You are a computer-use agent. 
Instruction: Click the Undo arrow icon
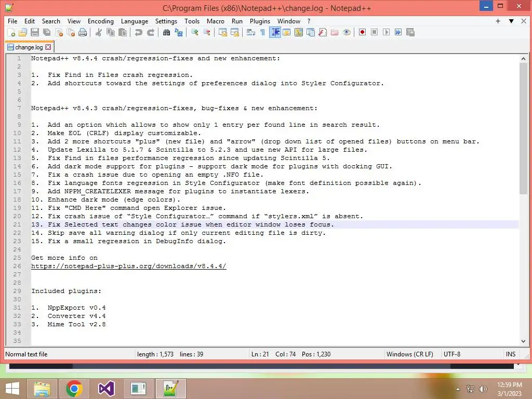[138, 32]
